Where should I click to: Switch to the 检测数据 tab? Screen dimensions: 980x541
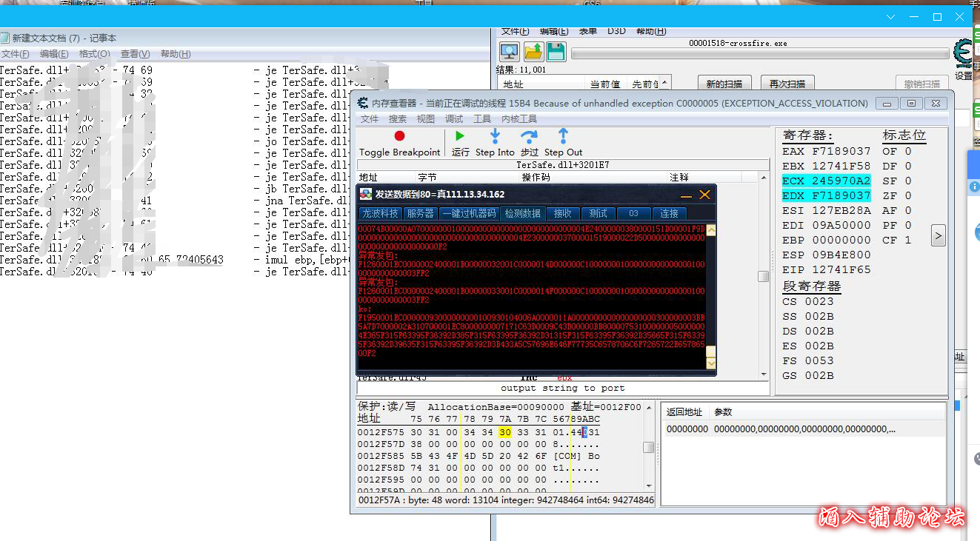click(x=523, y=213)
